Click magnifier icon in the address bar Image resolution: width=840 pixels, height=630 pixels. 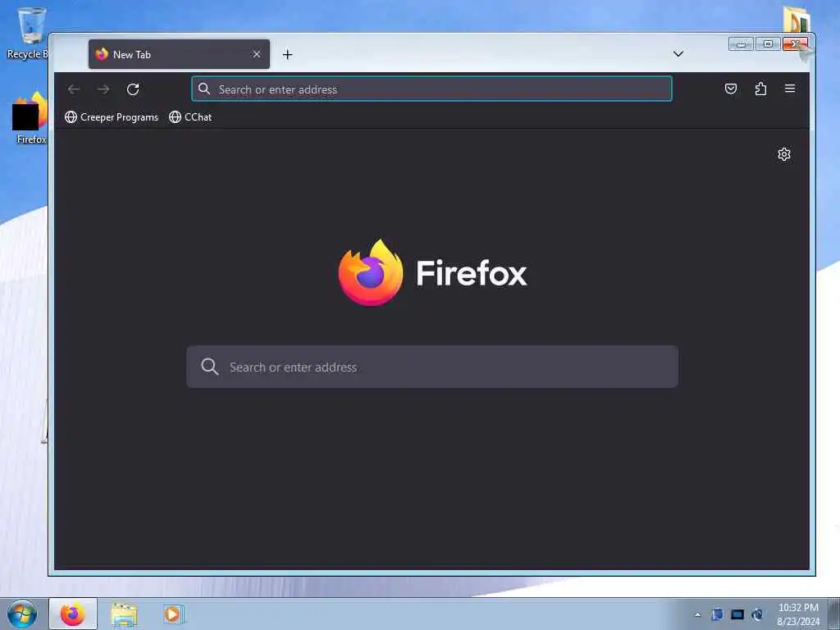pyautogui.click(x=204, y=89)
